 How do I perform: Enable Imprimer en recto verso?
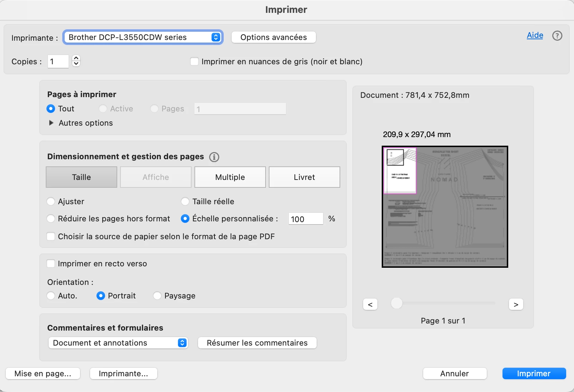(x=51, y=263)
